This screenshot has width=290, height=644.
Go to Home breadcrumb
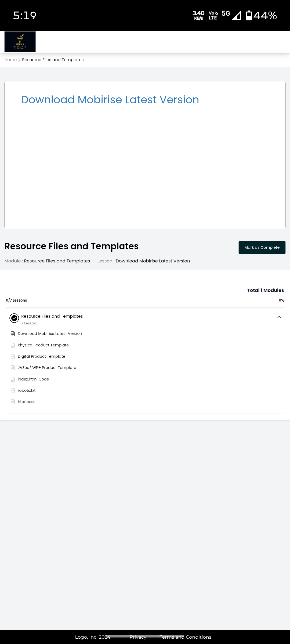pyautogui.click(x=10, y=60)
